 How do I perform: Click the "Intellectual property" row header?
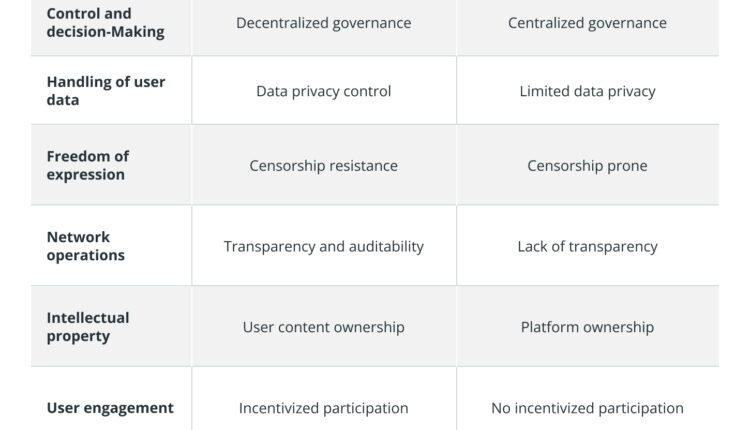(x=88, y=327)
